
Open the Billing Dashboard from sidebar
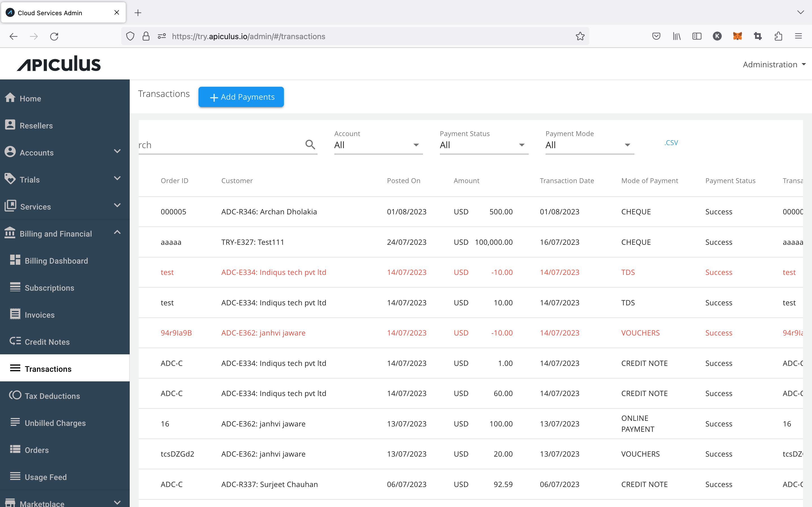[56, 261]
